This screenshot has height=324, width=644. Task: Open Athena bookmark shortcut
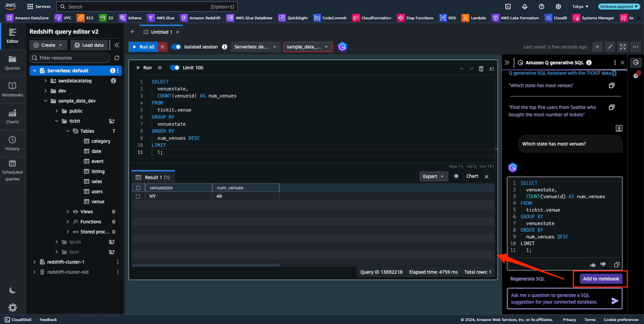pyautogui.click(x=130, y=18)
